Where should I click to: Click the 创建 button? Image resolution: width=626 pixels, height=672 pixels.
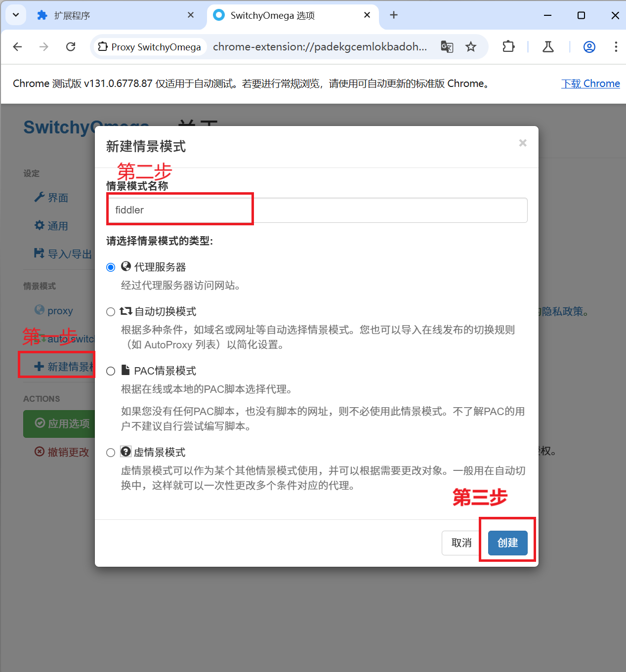coord(507,543)
